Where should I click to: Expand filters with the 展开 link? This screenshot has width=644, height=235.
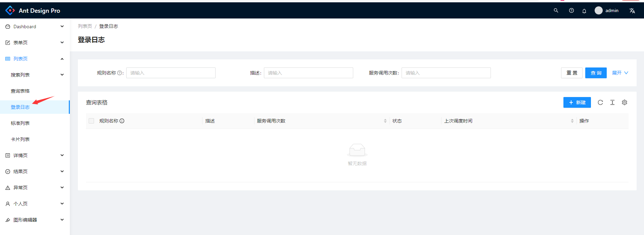point(620,73)
